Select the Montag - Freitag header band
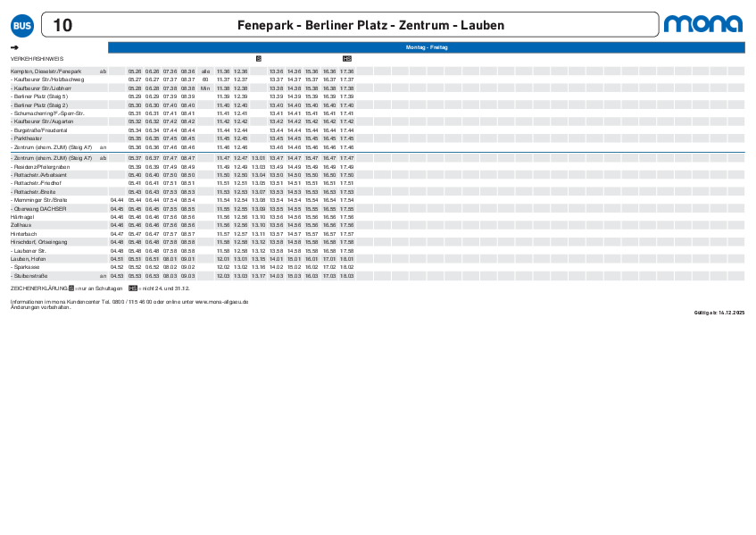 426,46
